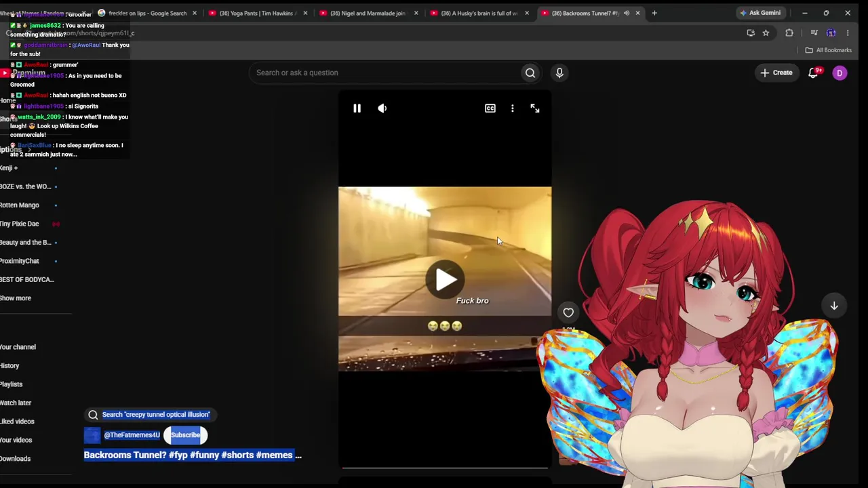Expand subscriptions with 'Show more'
Viewport: 868px width, 488px height.
point(16,298)
